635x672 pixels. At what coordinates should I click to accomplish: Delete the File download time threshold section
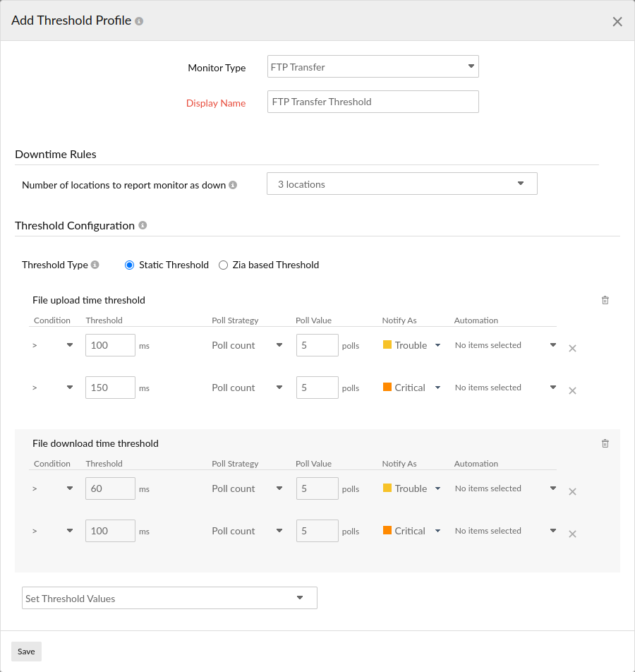click(x=605, y=443)
